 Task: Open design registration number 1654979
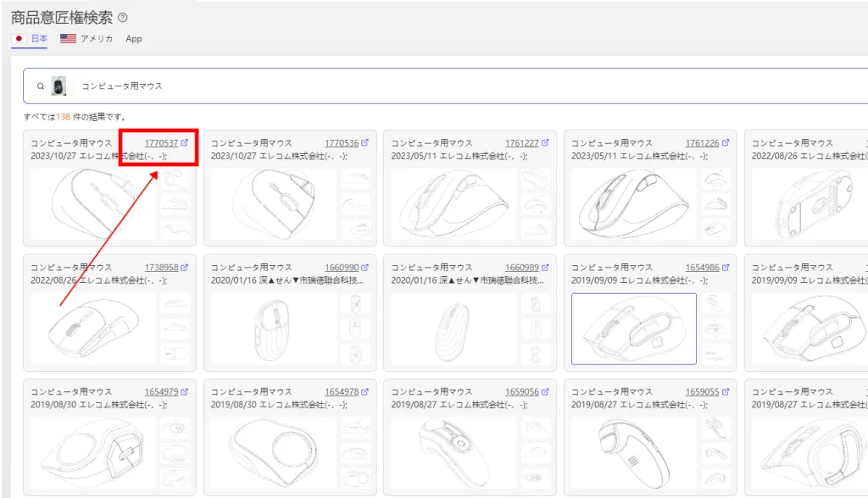[161, 392]
